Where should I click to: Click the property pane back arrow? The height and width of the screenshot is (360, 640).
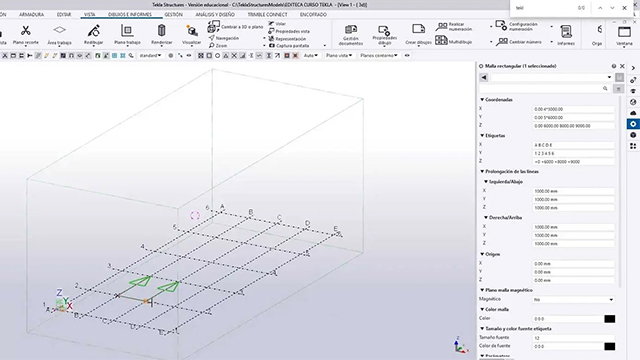pyautogui.click(x=484, y=77)
